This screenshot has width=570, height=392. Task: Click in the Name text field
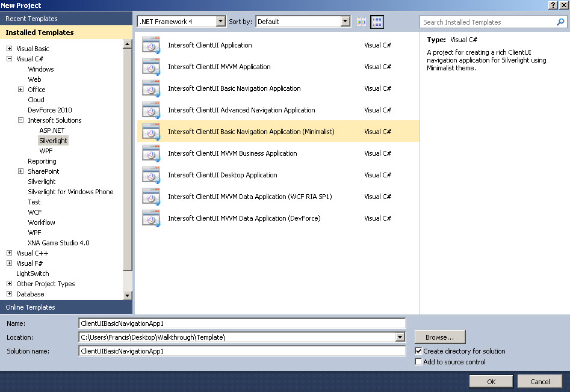tap(242, 323)
